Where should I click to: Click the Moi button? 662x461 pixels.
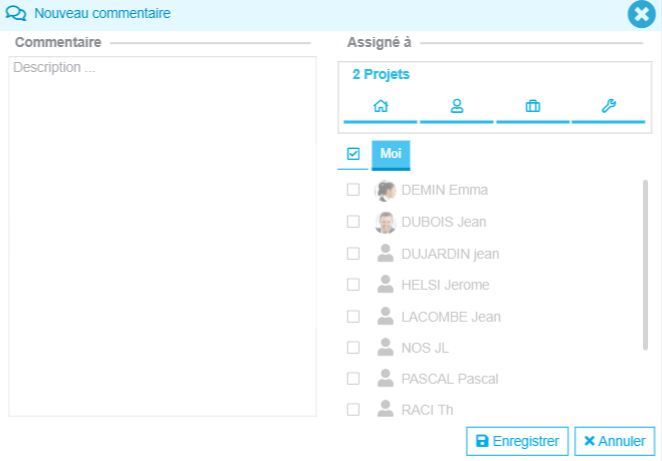391,155
